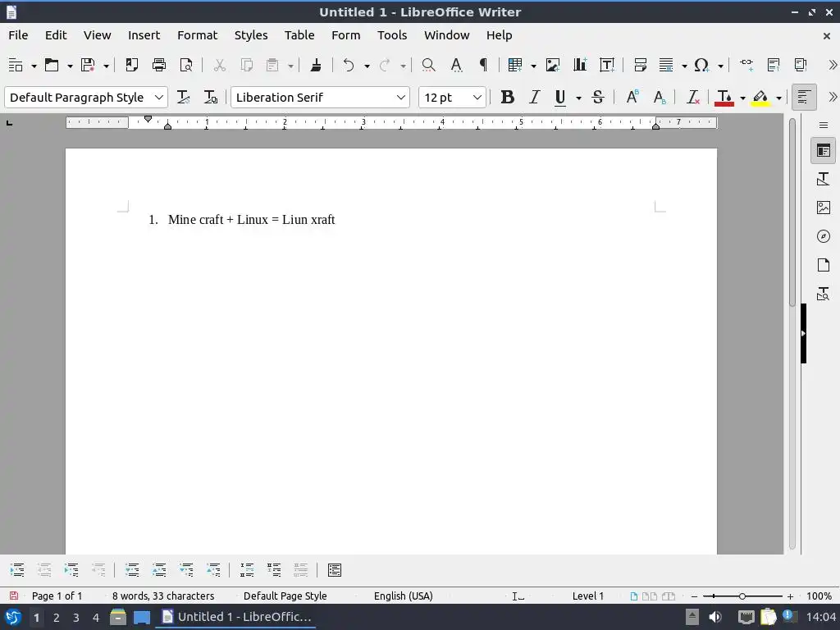Apply Superscript formatting
The height and width of the screenshot is (630, 840).
tap(632, 98)
